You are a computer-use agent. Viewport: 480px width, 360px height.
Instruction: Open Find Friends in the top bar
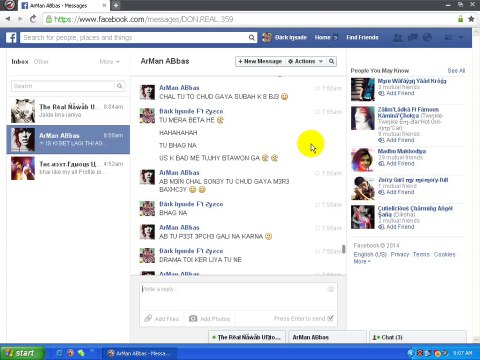pyautogui.click(x=362, y=37)
